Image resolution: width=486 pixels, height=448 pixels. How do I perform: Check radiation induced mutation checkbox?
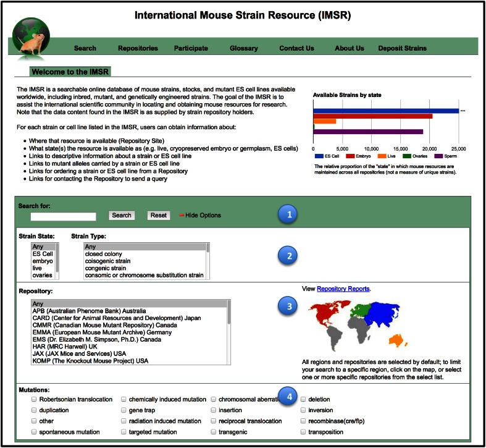pyautogui.click(x=124, y=421)
